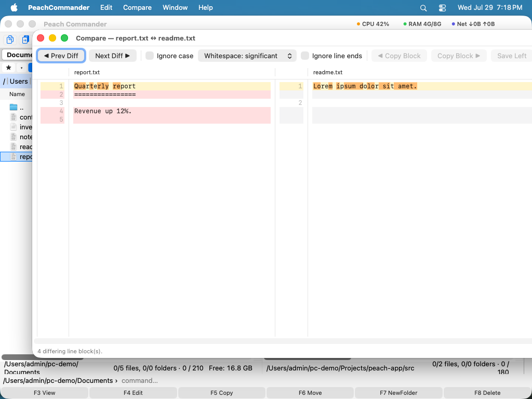Screen dimensions: 532x399
Task: Go to previous difference with Prev Diff
Action: pyautogui.click(x=61, y=56)
